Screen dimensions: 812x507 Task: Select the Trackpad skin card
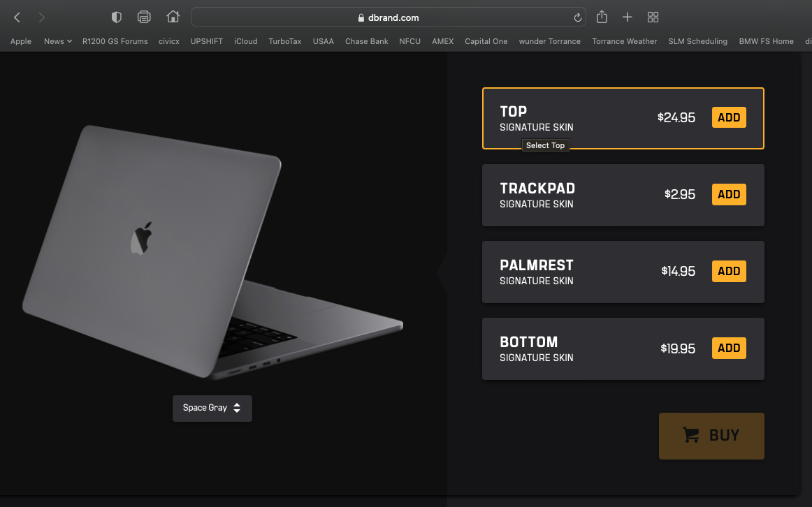pos(623,195)
